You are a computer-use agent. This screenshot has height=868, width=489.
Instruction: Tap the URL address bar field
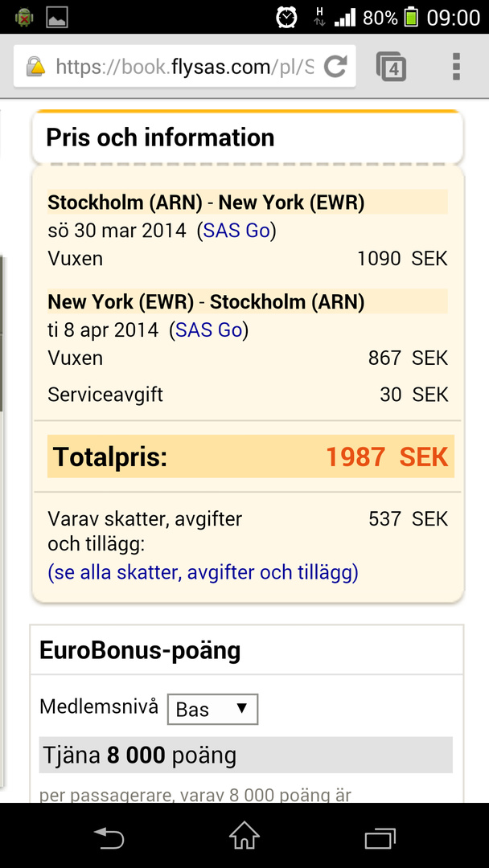[183, 67]
